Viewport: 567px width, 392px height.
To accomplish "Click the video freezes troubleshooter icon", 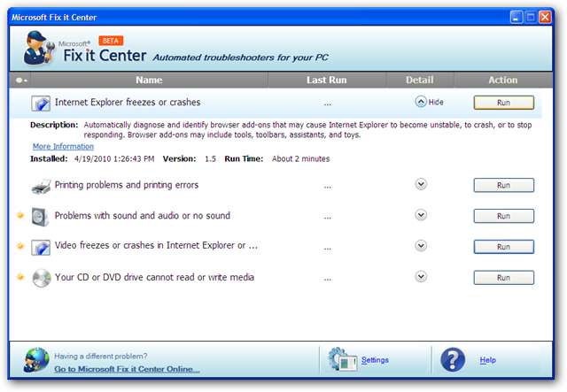I will pyautogui.click(x=41, y=247).
